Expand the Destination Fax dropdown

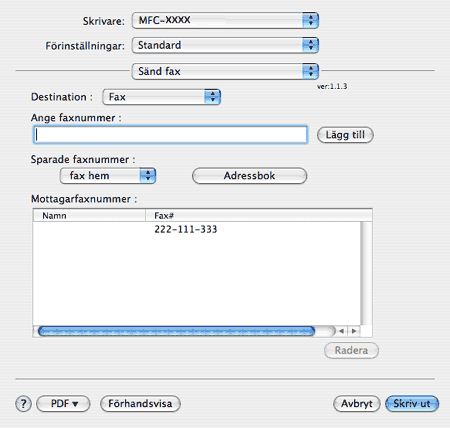click(x=162, y=97)
